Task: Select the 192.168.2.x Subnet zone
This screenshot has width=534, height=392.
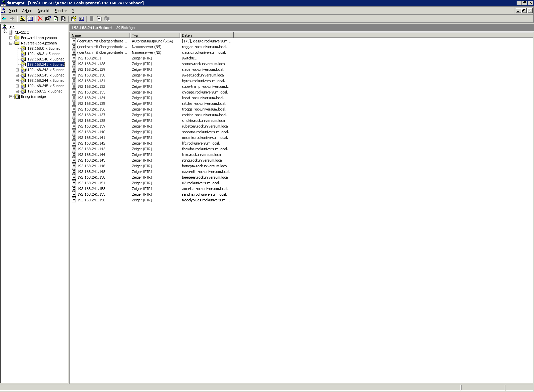Action: (44, 54)
